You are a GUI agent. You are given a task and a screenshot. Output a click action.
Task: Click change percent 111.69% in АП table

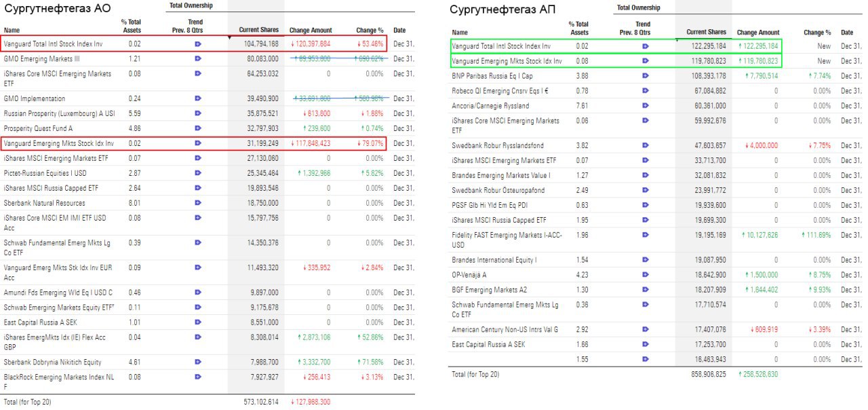point(816,235)
